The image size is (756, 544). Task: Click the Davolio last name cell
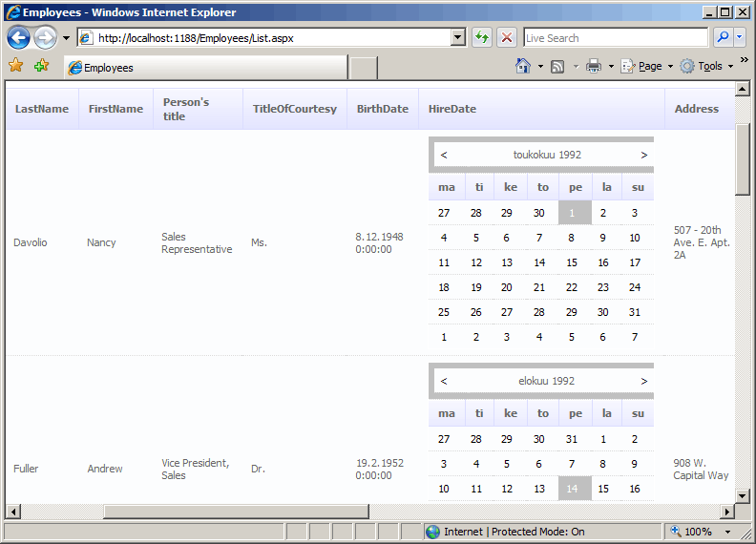pos(31,242)
